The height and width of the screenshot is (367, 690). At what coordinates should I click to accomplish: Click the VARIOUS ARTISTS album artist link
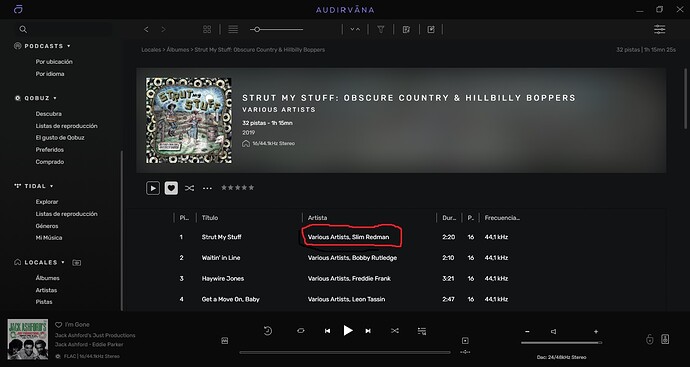[x=279, y=110]
